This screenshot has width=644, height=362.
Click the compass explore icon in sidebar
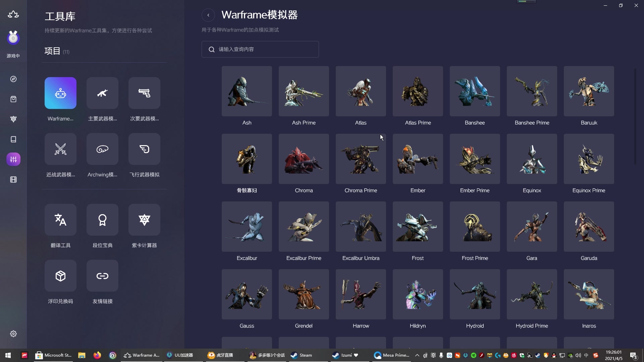pos(13,79)
